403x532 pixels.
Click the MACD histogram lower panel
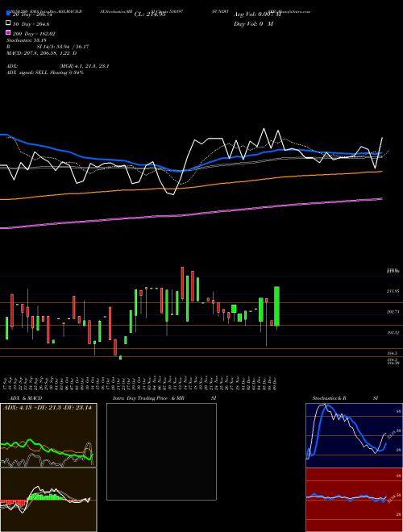48,500
